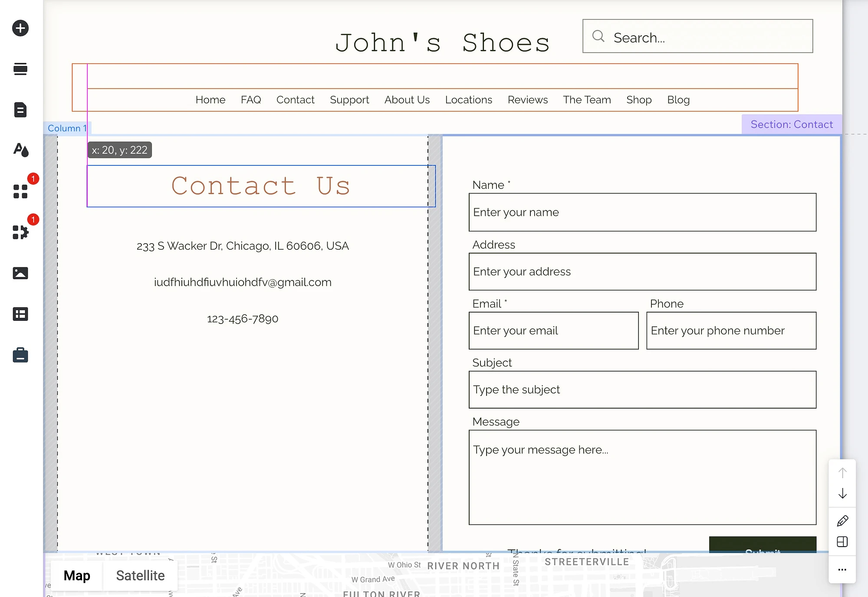Open the Table/Grid tool icon
Viewport: 868px width, 597px height.
coord(19,314)
